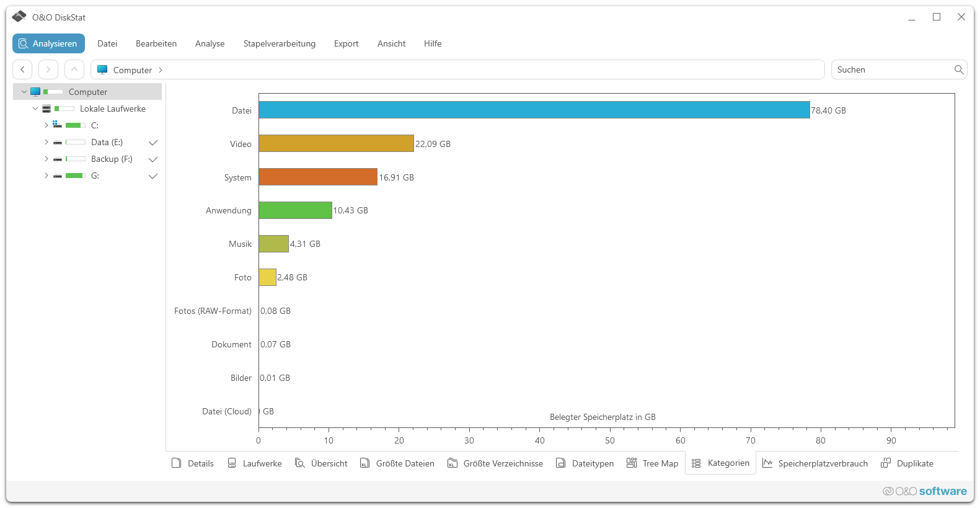This screenshot has height=508, width=980.
Task: Expand the Data (E:) drive node
Action: tap(46, 142)
